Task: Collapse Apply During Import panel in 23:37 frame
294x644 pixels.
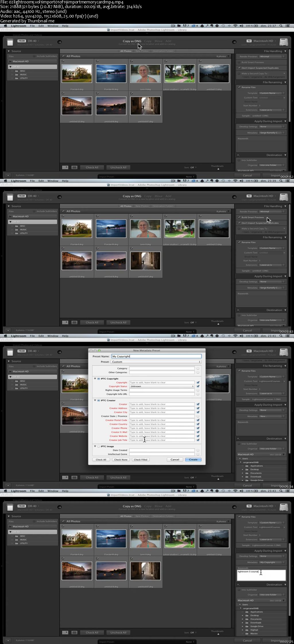Action: 285,121
